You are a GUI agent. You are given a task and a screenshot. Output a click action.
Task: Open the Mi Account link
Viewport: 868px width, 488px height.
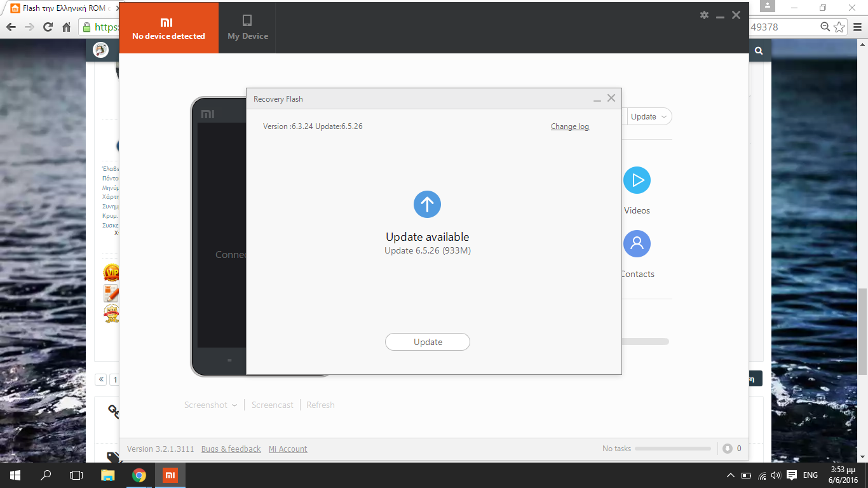288,449
